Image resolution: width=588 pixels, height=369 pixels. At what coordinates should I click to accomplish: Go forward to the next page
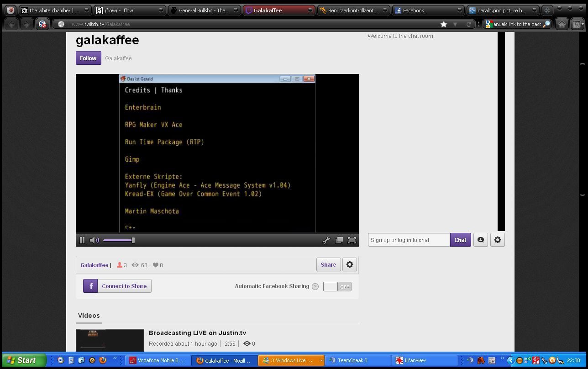[x=26, y=24]
